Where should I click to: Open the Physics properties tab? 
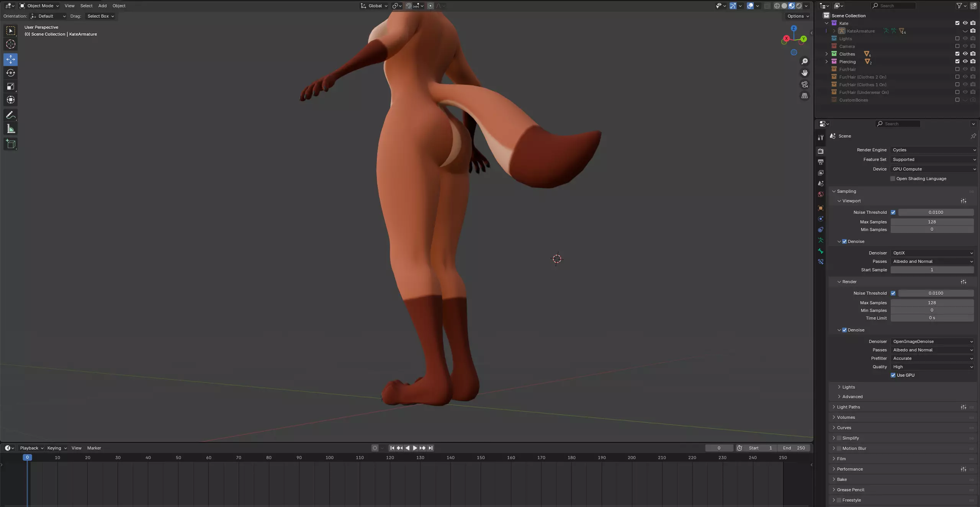(x=821, y=219)
